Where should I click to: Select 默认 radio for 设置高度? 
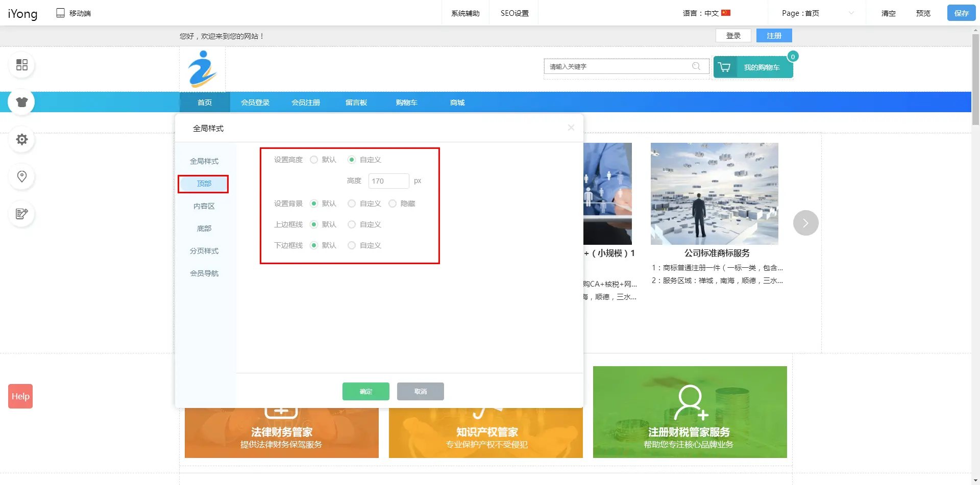coord(314,160)
